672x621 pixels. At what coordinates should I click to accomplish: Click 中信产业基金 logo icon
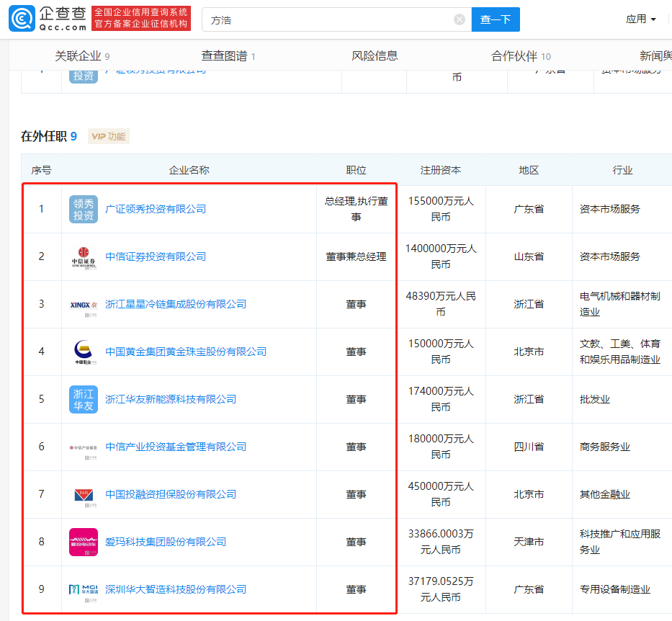point(84,447)
